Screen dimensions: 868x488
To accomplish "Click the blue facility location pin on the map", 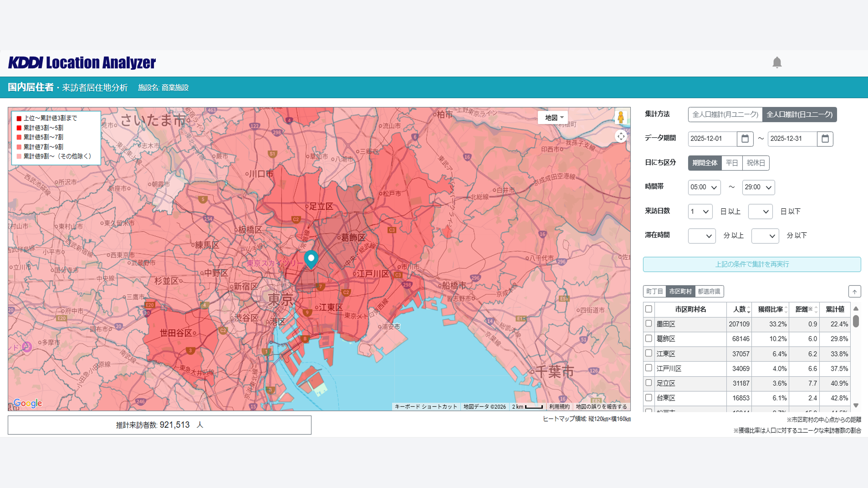I will point(311,259).
